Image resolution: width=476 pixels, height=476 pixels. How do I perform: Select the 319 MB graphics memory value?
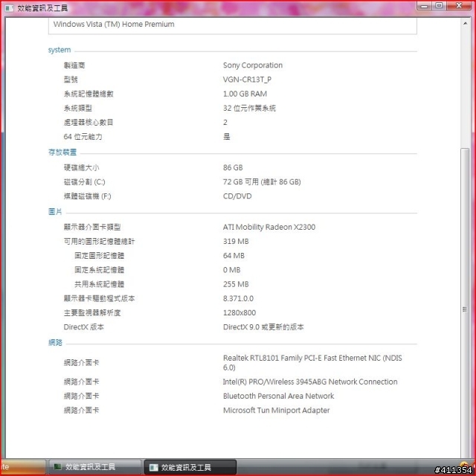[x=236, y=241]
